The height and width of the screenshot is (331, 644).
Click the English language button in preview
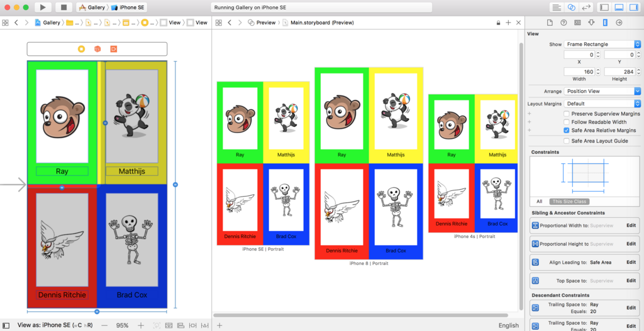[508, 325]
